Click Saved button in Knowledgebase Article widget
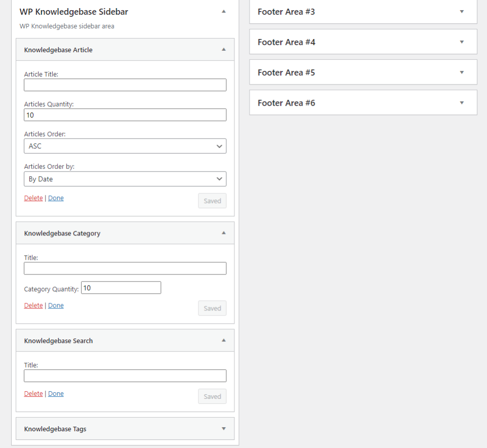The image size is (487, 448). point(212,201)
